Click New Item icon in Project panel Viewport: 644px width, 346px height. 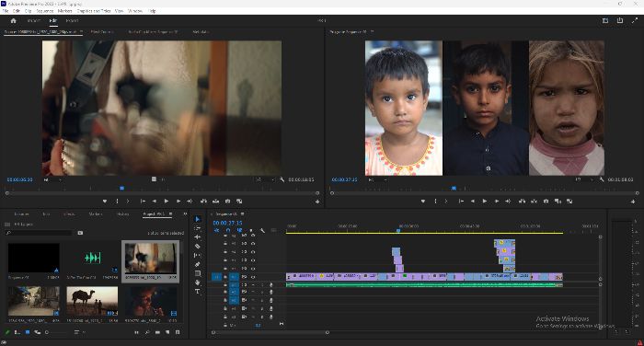tap(167, 332)
